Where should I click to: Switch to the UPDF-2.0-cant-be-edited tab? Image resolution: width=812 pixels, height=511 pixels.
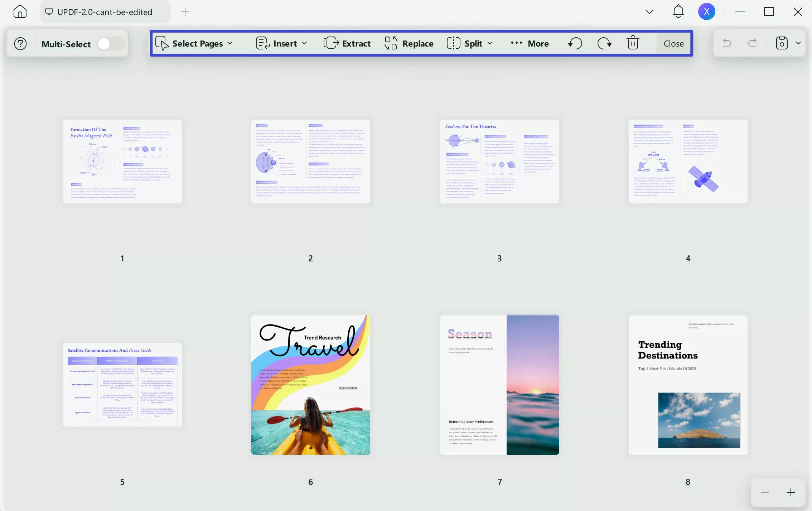pos(105,11)
